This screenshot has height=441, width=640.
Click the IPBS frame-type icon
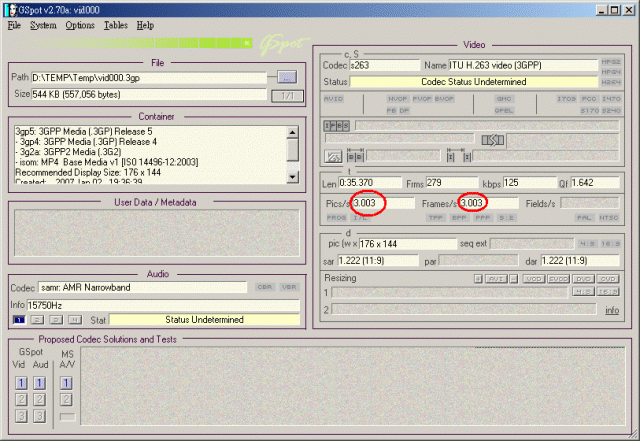click(x=337, y=126)
